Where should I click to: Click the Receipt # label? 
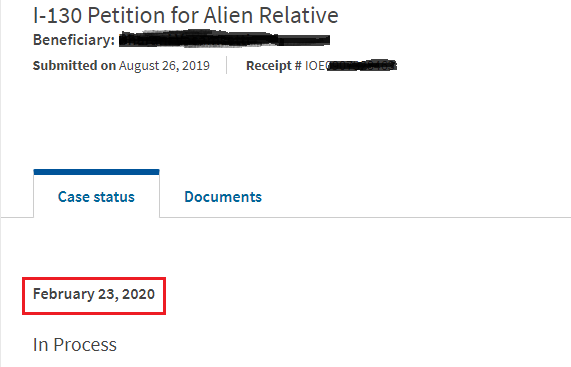274,66
